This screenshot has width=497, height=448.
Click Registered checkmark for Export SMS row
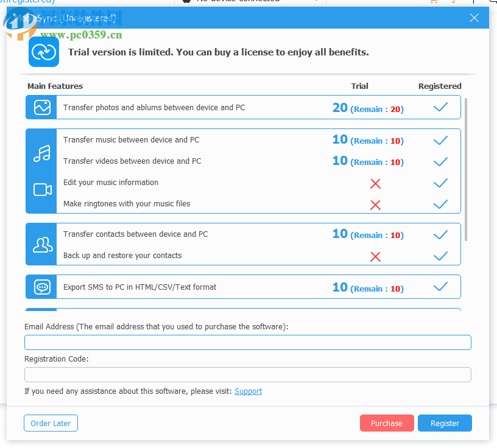coord(440,287)
